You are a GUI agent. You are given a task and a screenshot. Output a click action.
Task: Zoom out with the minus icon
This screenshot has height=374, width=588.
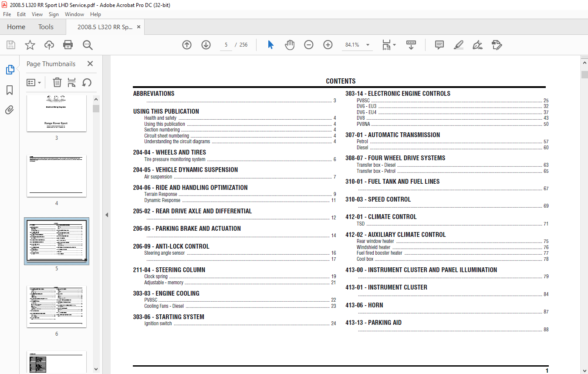(x=309, y=45)
